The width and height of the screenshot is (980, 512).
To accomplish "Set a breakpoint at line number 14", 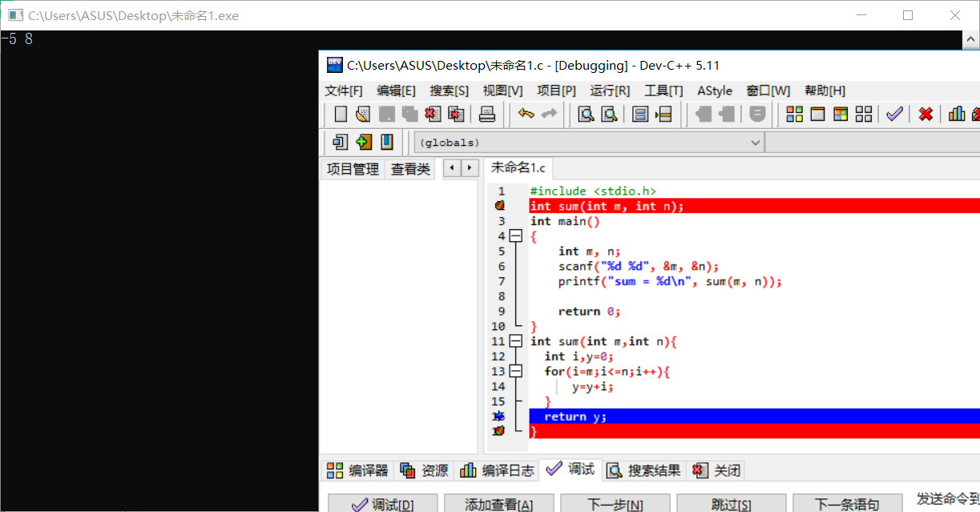I will pyautogui.click(x=498, y=386).
